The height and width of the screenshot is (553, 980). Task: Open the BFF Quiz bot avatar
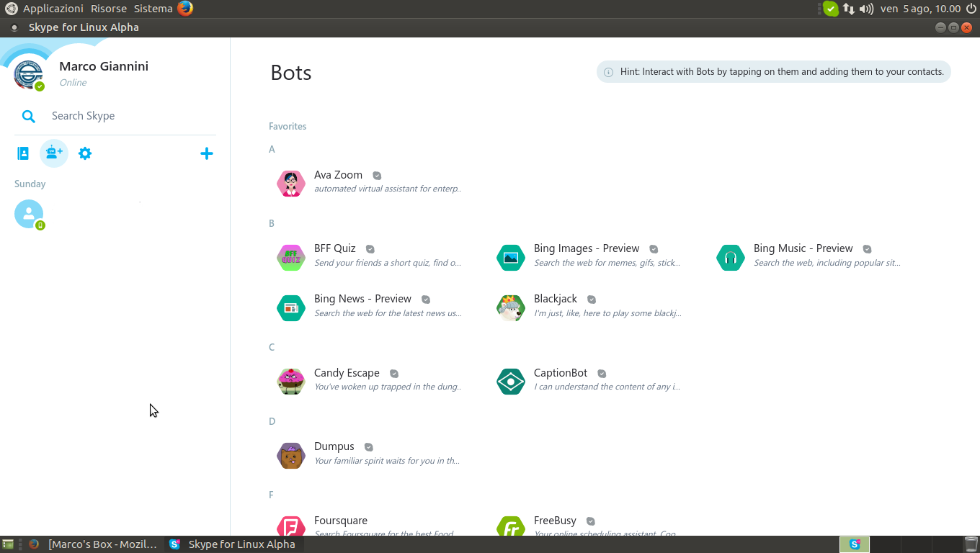click(291, 258)
